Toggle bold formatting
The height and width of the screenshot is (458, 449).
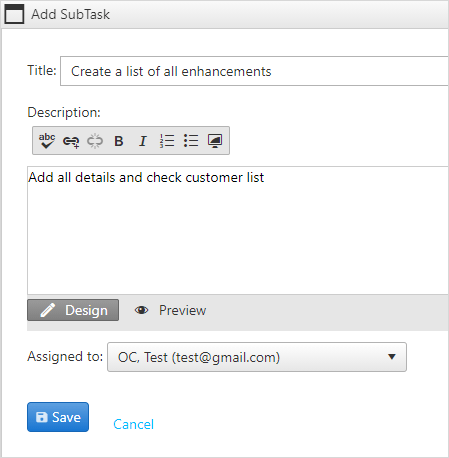tap(119, 141)
